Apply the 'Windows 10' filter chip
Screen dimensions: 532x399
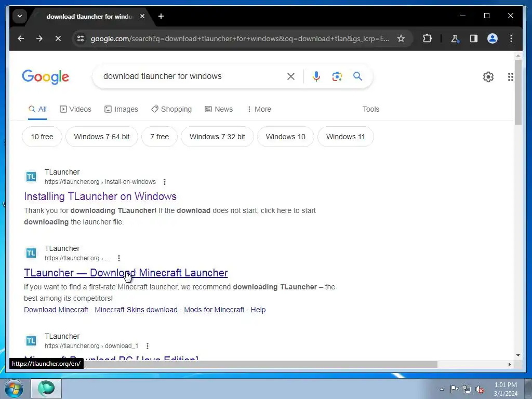coord(286,137)
